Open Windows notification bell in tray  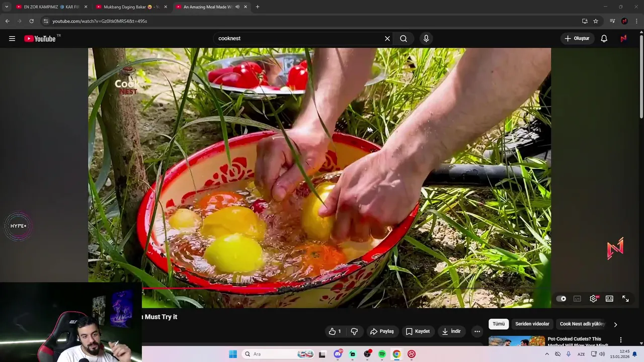(x=635, y=354)
